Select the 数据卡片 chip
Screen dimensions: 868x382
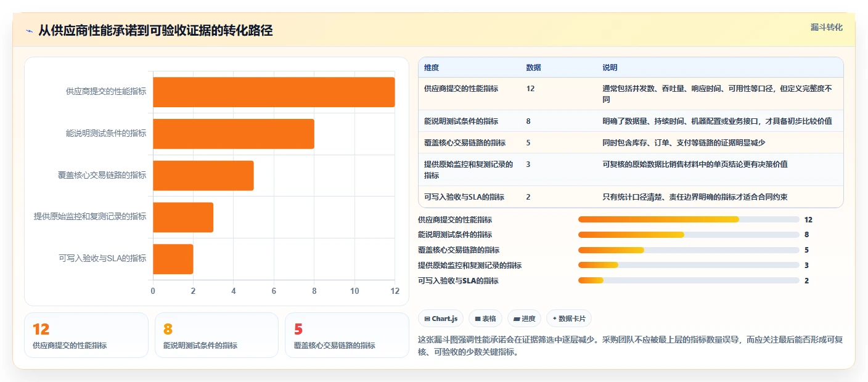coord(569,319)
